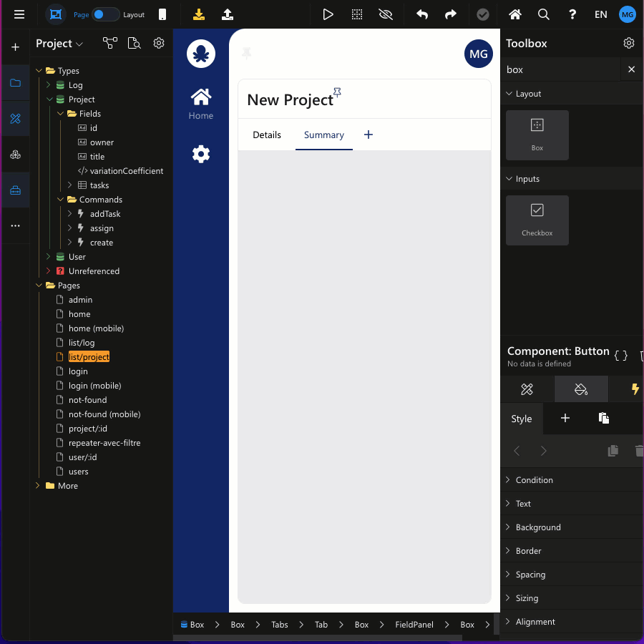The width and height of the screenshot is (644, 644).
Task: Collapse the Commands folder in tree
Action: click(x=62, y=200)
